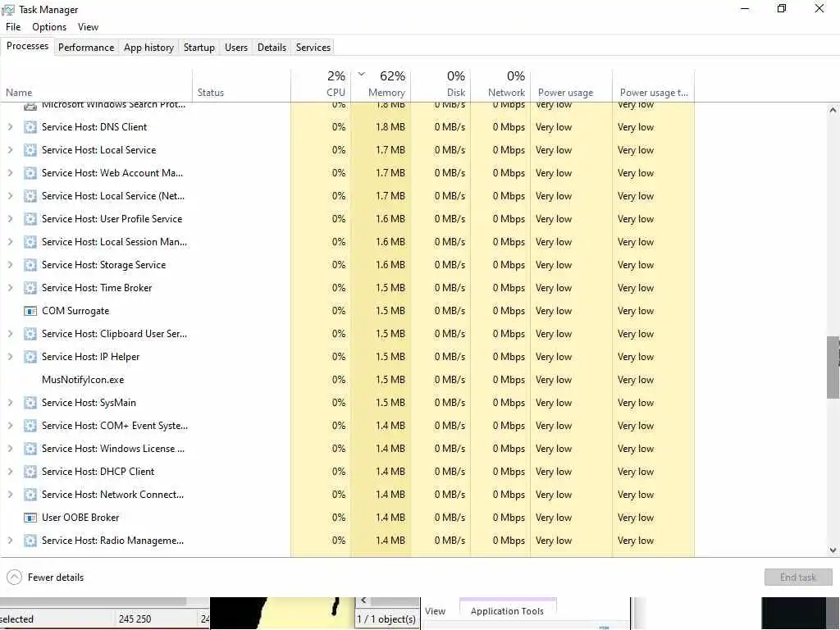
Task: Open the View tab in the background window
Action: tap(435, 611)
